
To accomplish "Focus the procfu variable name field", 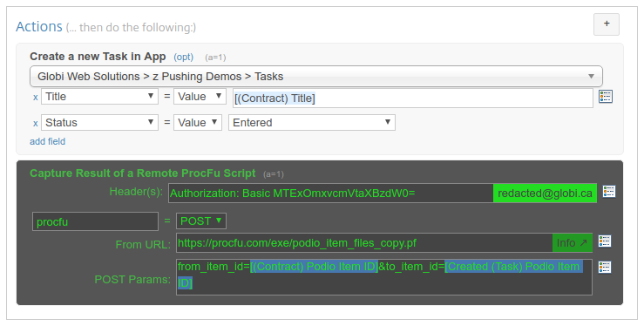I will pos(95,221).
